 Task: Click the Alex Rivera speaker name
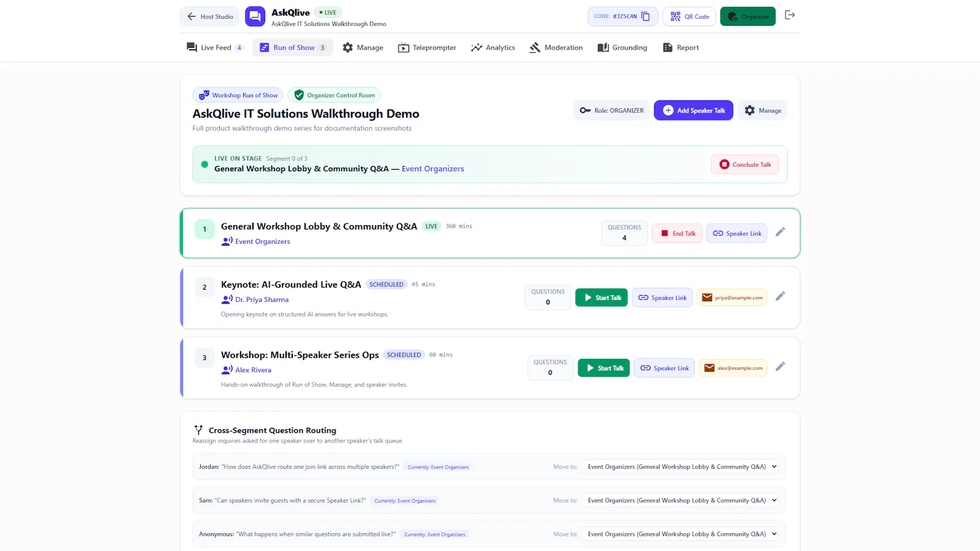pos(253,370)
